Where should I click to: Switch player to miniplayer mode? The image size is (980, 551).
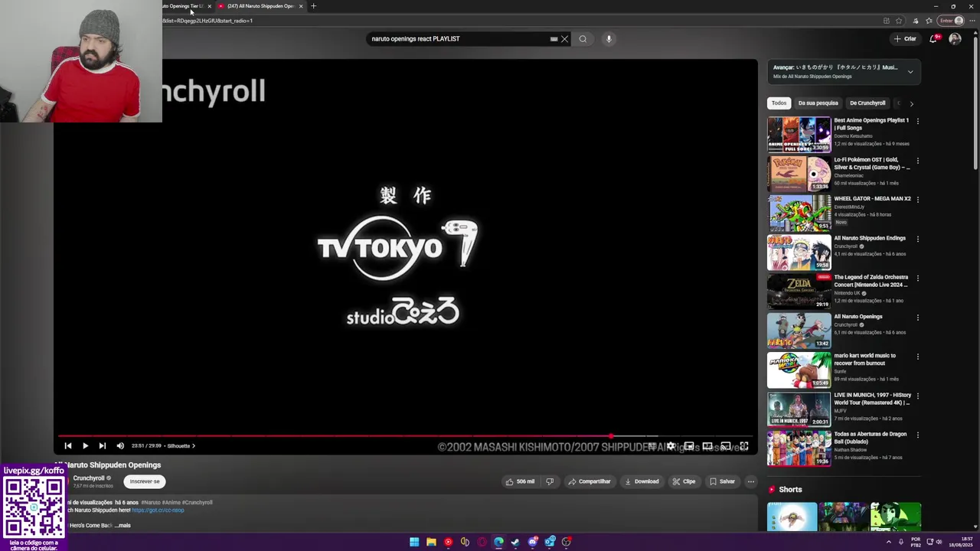pyautogui.click(x=689, y=445)
